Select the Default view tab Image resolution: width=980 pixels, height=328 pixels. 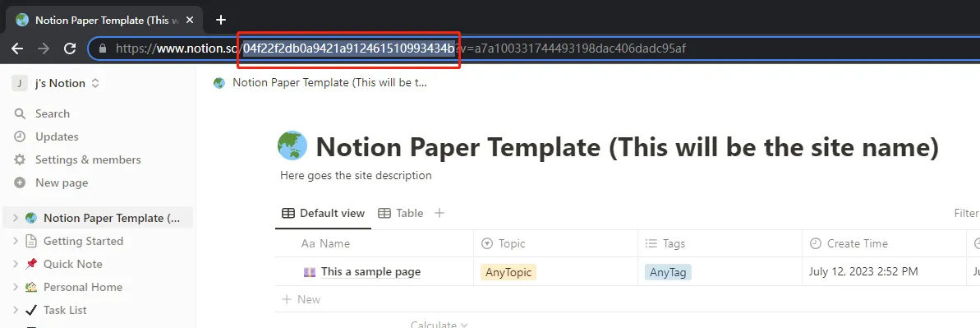pyautogui.click(x=323, y=213)
